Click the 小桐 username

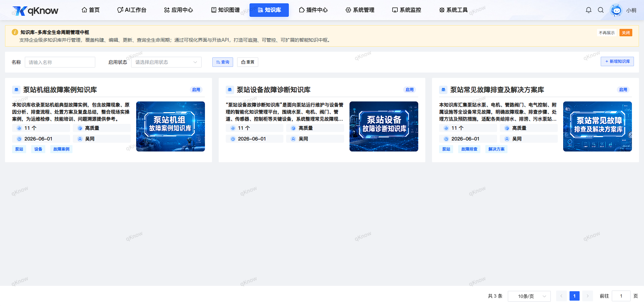point(631,10)
